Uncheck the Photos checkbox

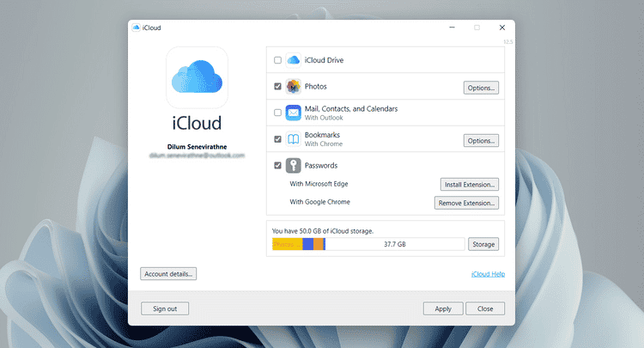pyautogui.click(x=277, y=86)
